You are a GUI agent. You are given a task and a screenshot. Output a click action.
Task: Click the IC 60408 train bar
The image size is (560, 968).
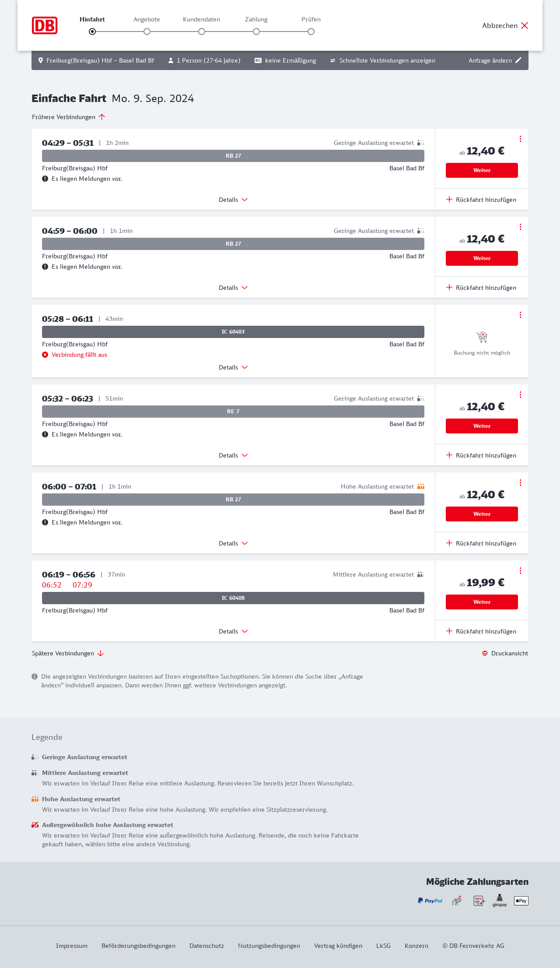pyautogui.click(x=233, y=598)
